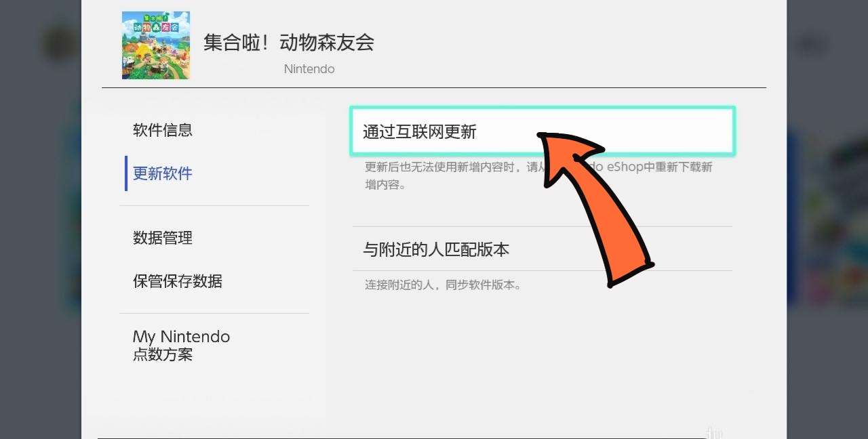
Task: Open the 软件信息 section
Action: point(163,130)
